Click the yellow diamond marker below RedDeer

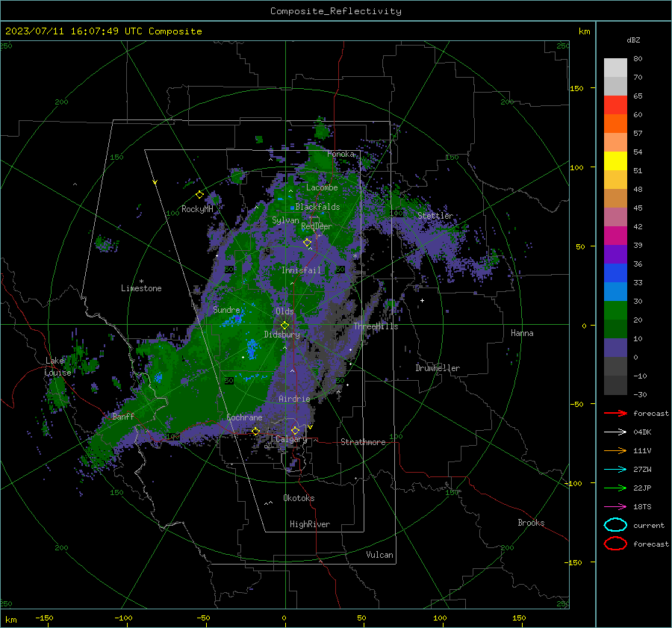click(307, 243)
